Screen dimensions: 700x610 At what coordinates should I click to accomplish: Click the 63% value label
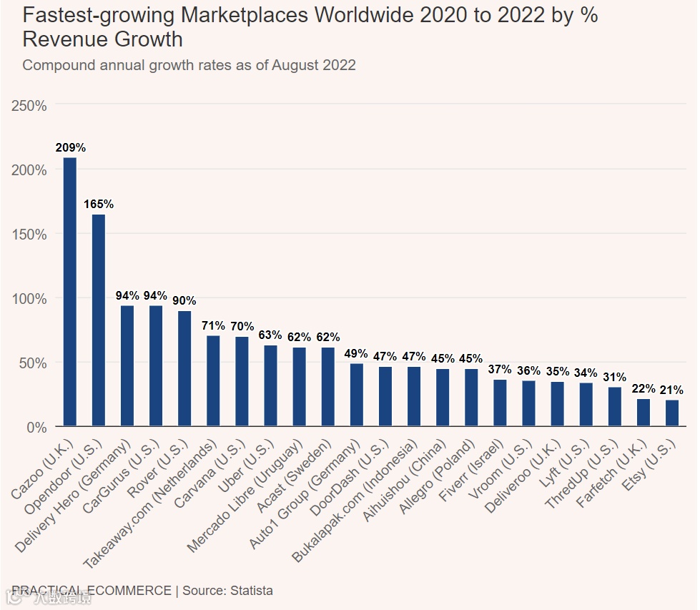pyautogui.click(x=270, y=335)
